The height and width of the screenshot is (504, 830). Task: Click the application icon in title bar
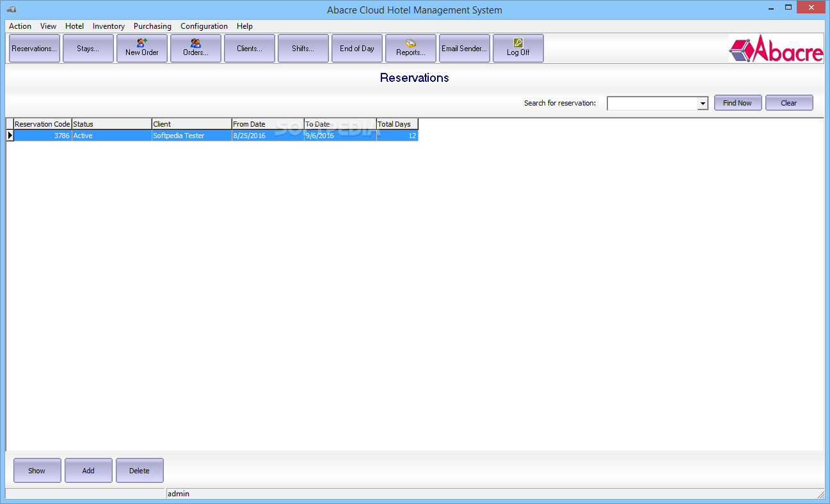12,10
